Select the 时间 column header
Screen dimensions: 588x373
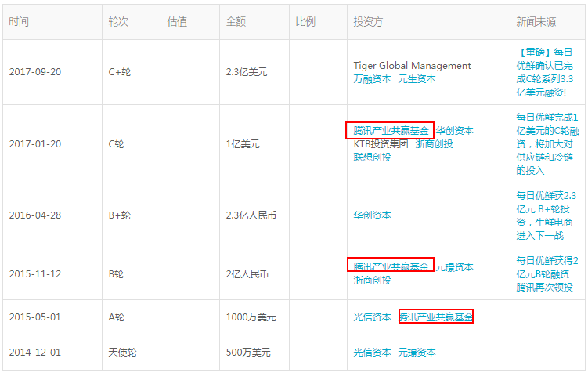pos(19,22)
